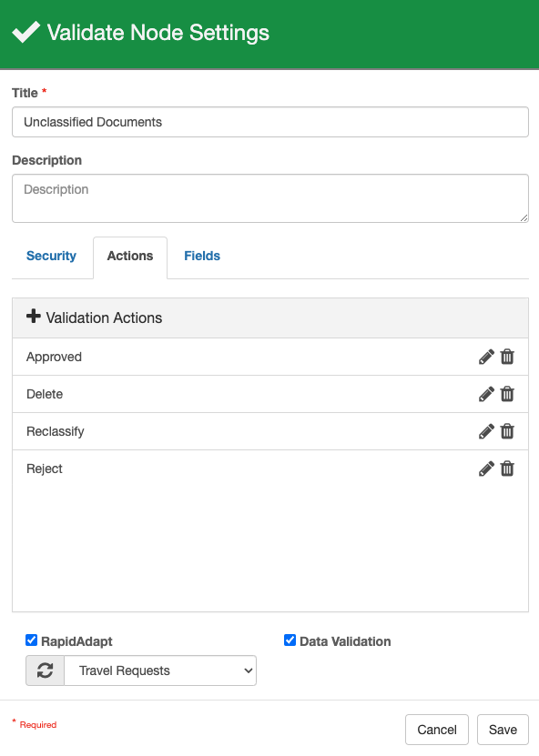This screenshot has width=539, height=756.
Task: Edit the Reclassify action
Action: pos(486,431)
